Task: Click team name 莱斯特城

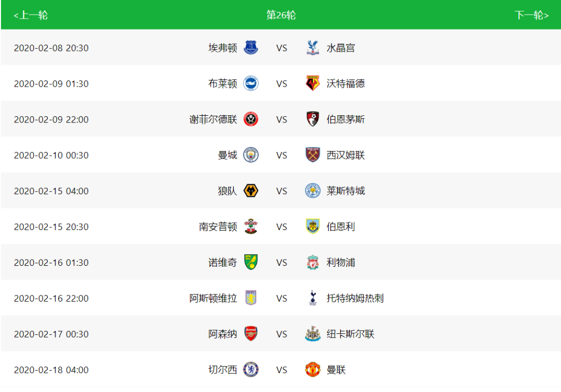Action: pos(345,191)
